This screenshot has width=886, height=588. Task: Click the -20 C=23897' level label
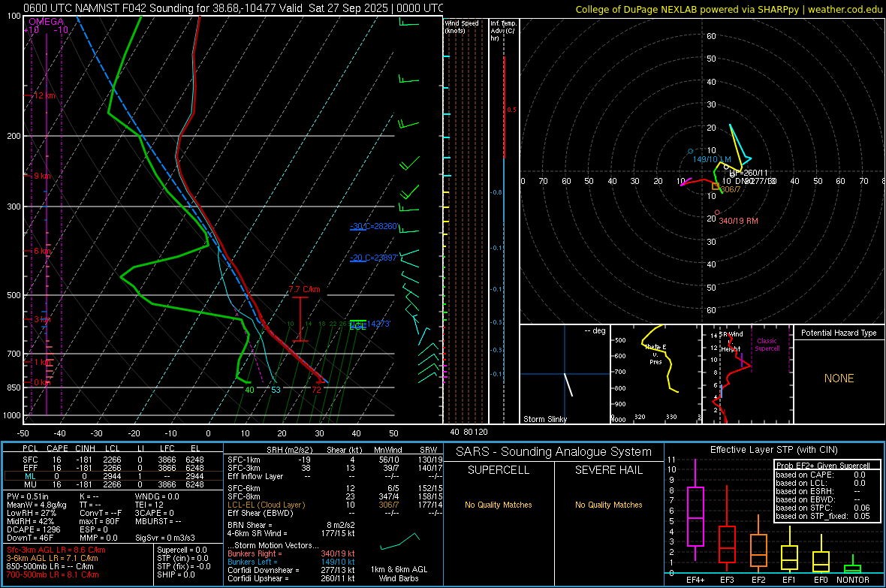pos(373,258)
